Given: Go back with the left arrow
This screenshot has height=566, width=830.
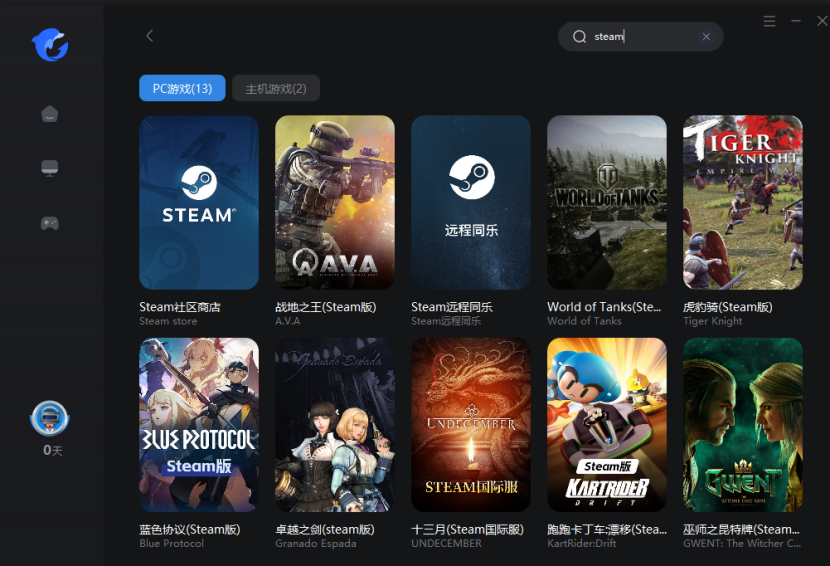Looking at the screenshot, I should pyautogui.click(x=150, y=35).
